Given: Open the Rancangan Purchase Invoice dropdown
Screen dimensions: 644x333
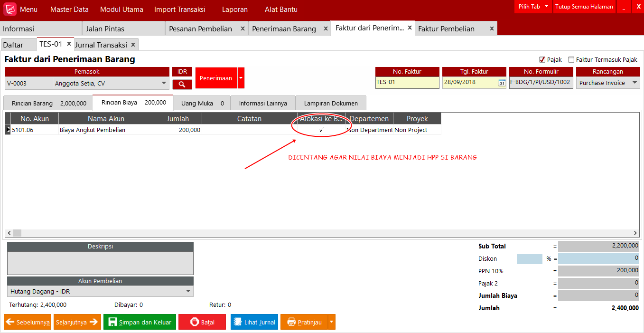Looking at the screenshot, I should coord(635,83).
